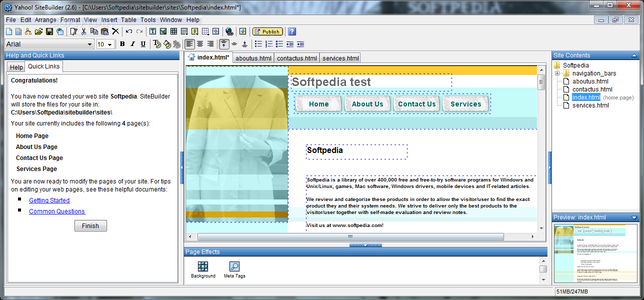Viewport: 644px width, 300px height.
Task: Copy the selected element
Action: pyautogui.click(x=94, y=31)
